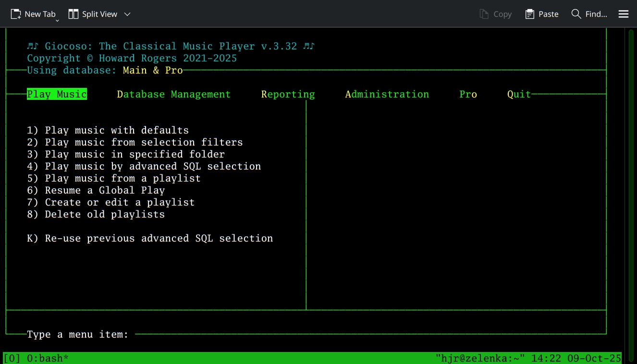Expand the Split View dropdown chevron
Image resolution: width=637 pixels, height=364 pixels.
point(127,14)
